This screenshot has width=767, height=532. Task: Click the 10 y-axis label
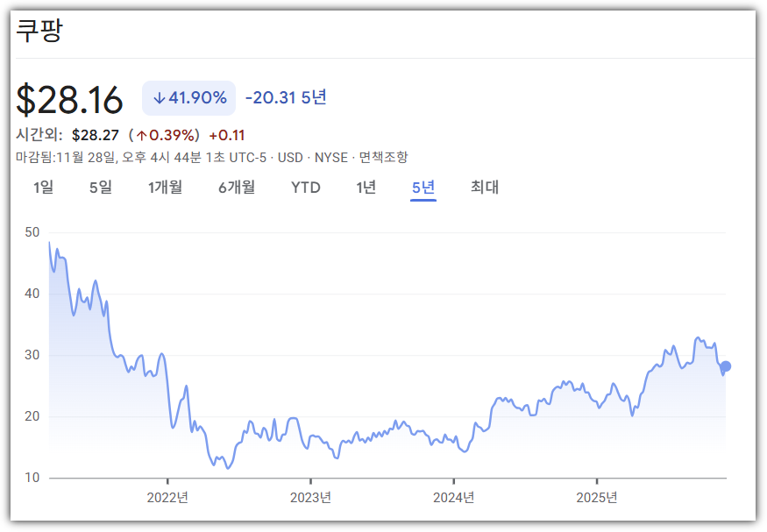[x=32, y=478]
